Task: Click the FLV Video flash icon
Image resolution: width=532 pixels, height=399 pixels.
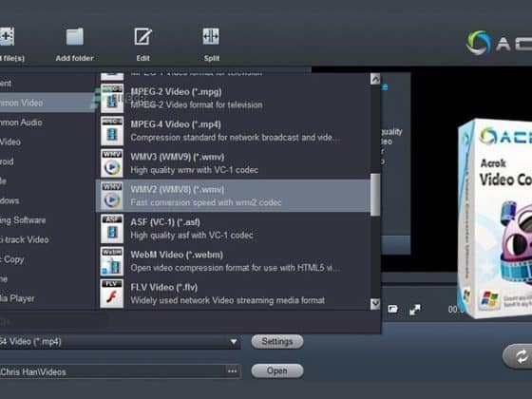Action: [x=112, y=294]
